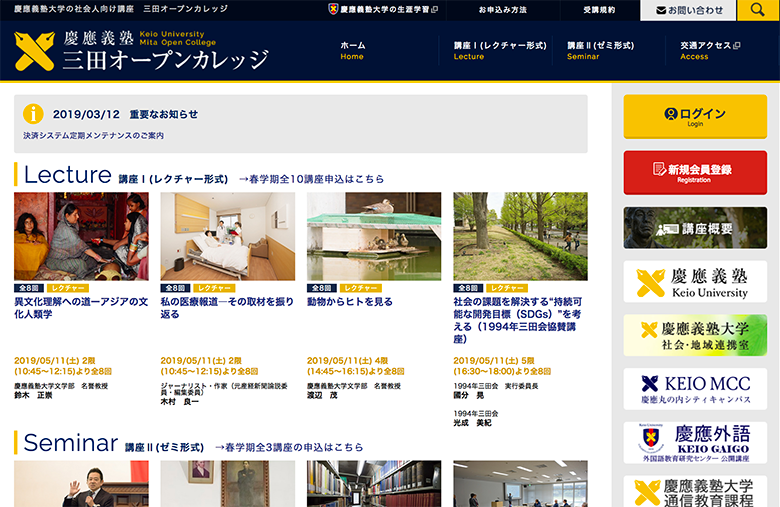Viewport: 780px width, 507px height.
Task: Click the 三田オープンカレッジ site title
Action: pos(166,60)
